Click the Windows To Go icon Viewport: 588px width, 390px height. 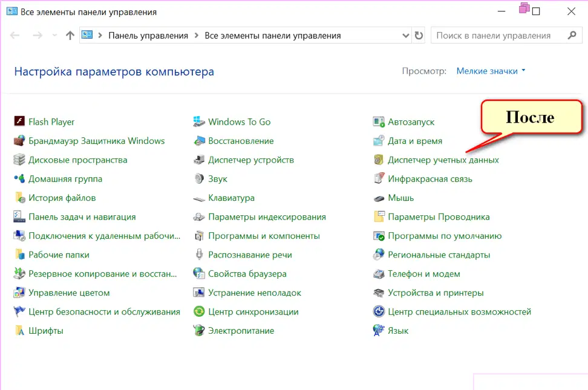click(199, 121)
